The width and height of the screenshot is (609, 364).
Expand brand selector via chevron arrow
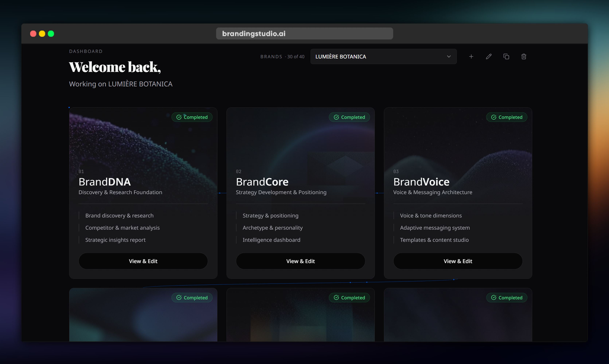point(449,56)
